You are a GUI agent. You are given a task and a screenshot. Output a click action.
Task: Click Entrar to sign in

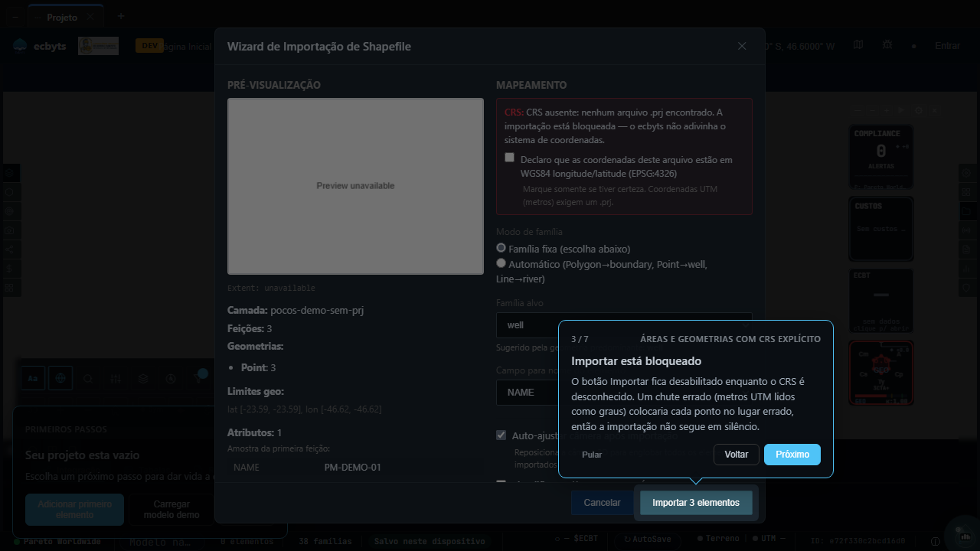pos(947,46)
